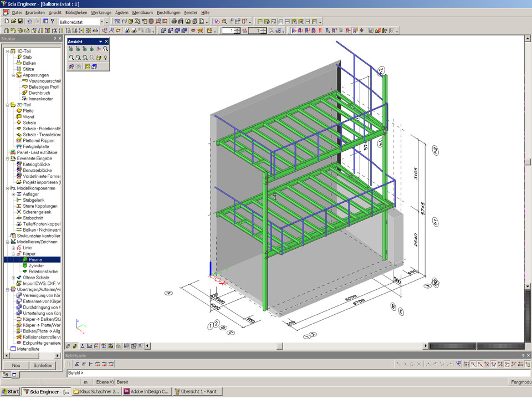Screen dimensions: 532x399
Task: Expand the Auflager tree node
Action: pos(13,195)
